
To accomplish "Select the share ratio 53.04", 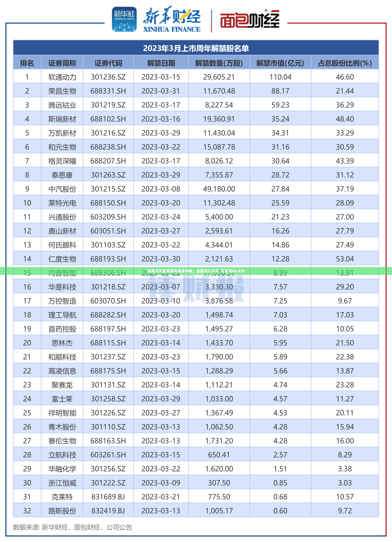I will tap(345, 259).
